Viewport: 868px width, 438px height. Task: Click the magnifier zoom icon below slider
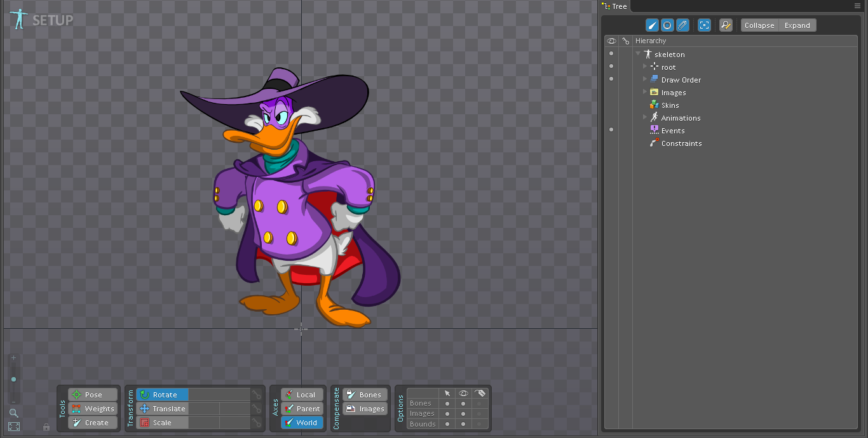tap(13, 413)
